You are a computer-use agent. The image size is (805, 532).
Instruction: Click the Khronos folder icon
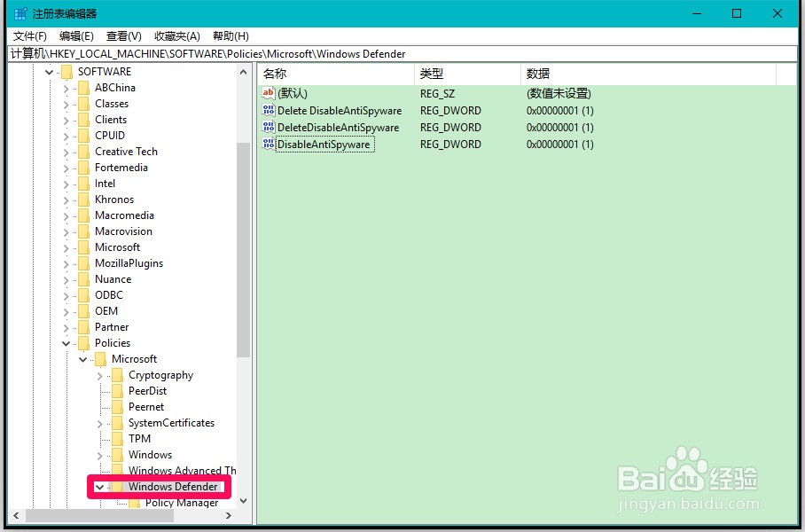tap(83, 199)
